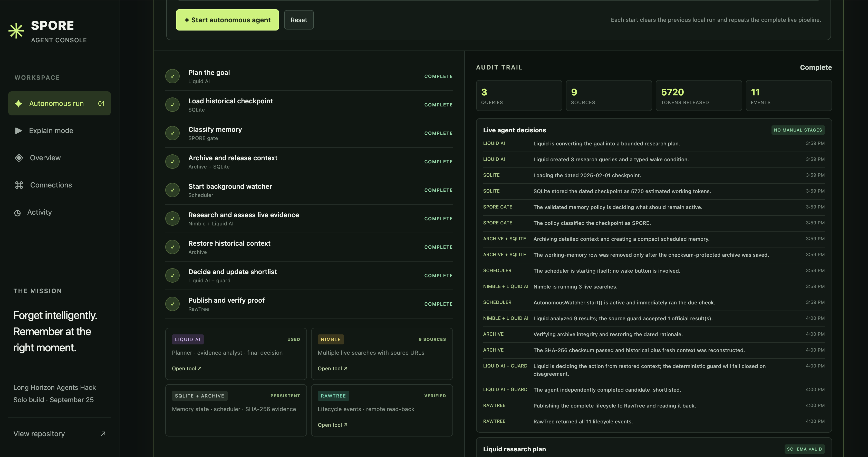Viewport: 868px width, 457px height.
Task: Click the sparkle icon beside Autonomous run
Action: click(18, 103)
